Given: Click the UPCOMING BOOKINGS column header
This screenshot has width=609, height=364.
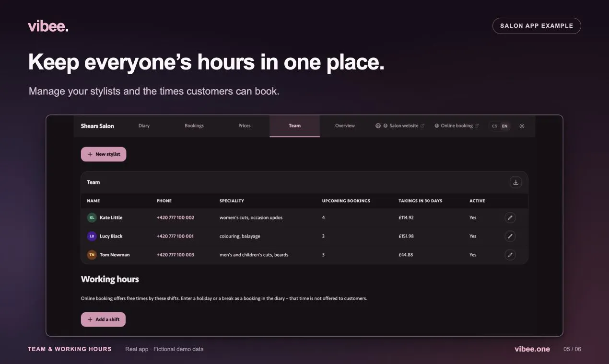Looking at the screenshot, I should pyautogui.click(x=346, y=201).
